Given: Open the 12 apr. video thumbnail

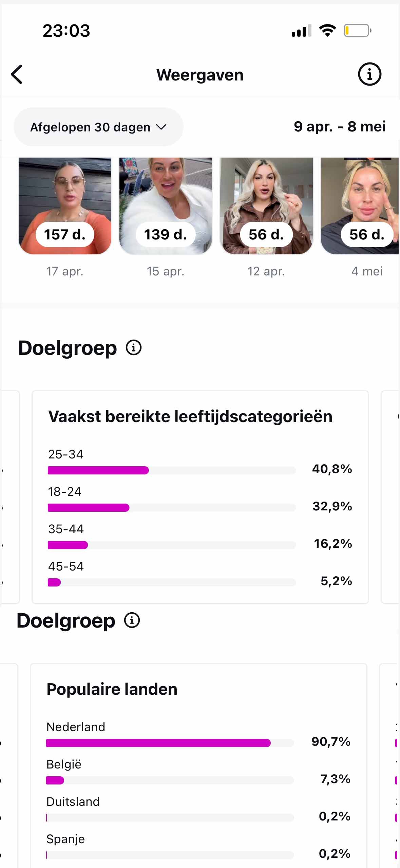Looking at the screenshot, I should (266, 206).
